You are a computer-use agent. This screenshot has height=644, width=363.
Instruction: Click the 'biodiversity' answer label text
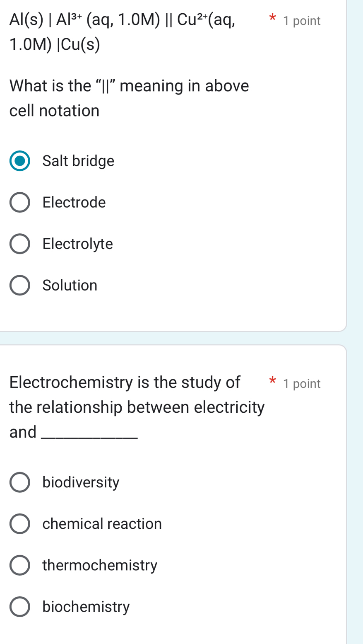[81, 482]
